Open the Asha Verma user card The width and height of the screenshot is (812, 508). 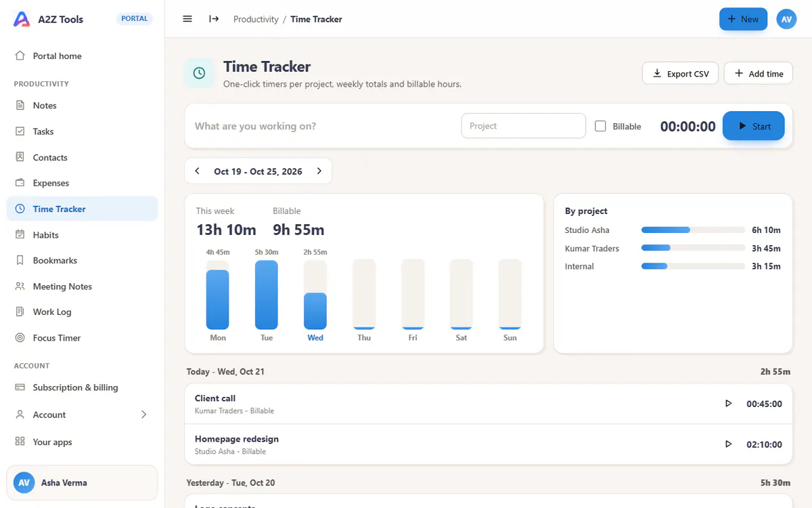tap(82, 483)
